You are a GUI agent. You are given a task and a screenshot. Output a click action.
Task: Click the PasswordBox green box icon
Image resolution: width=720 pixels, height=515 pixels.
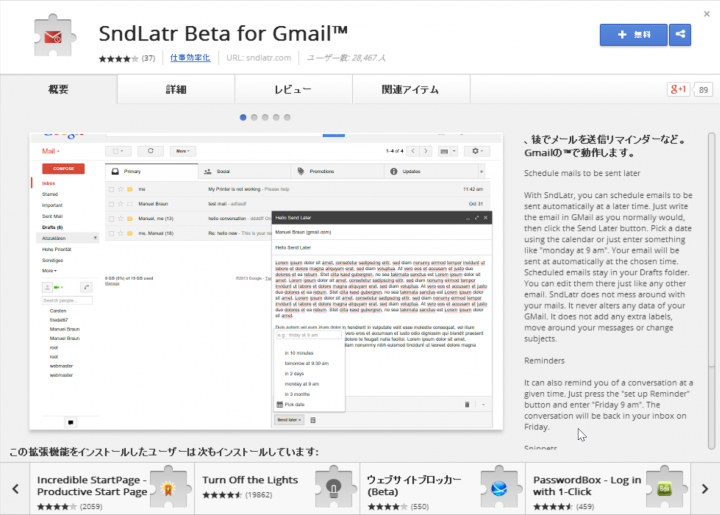pos(664,487)
